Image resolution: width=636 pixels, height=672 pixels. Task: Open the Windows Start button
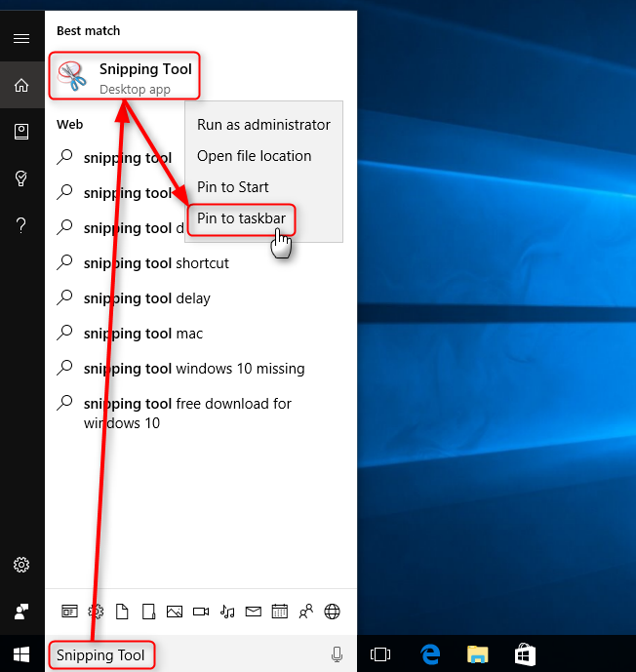21,654
